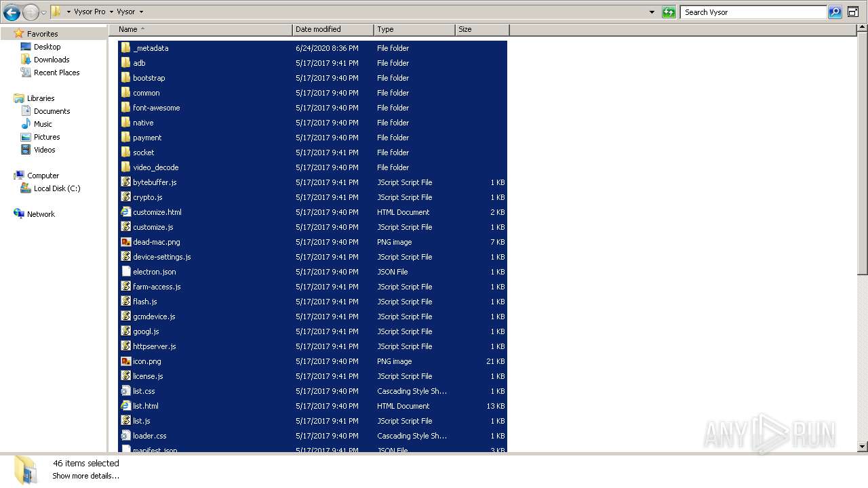This screenshot has width=868, height=488.
Task: Open the recent pages history dropdown
Action: click(x=44, y=12)
